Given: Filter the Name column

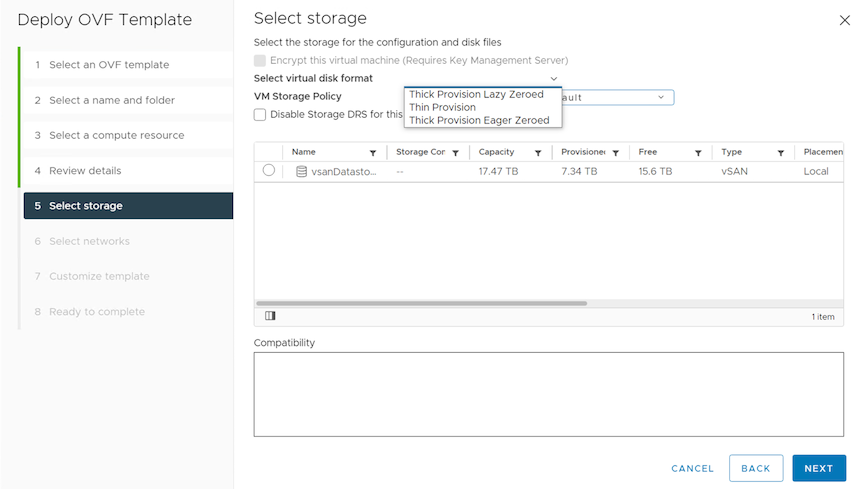Looking at the screenshot, I should click(373, 153).
